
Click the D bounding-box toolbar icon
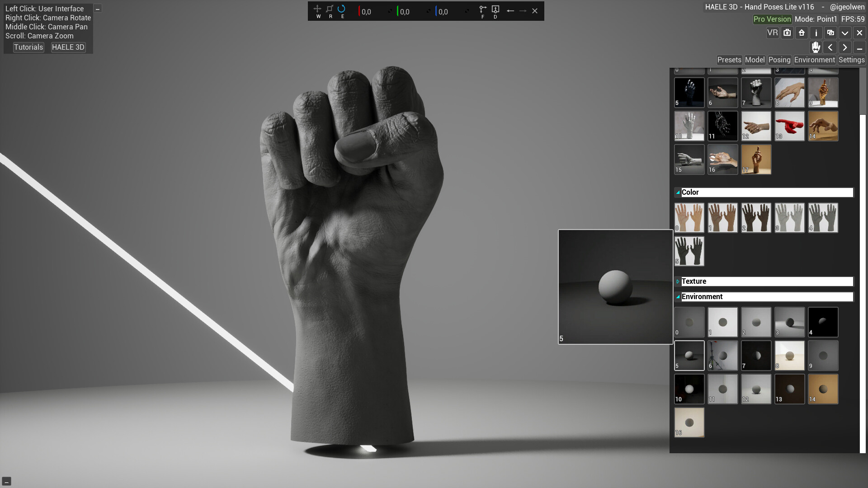(x=495, y=9)
